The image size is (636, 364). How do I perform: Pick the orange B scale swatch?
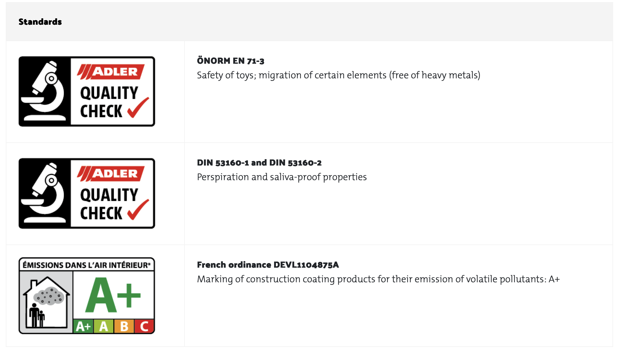[x=124, y=327]
